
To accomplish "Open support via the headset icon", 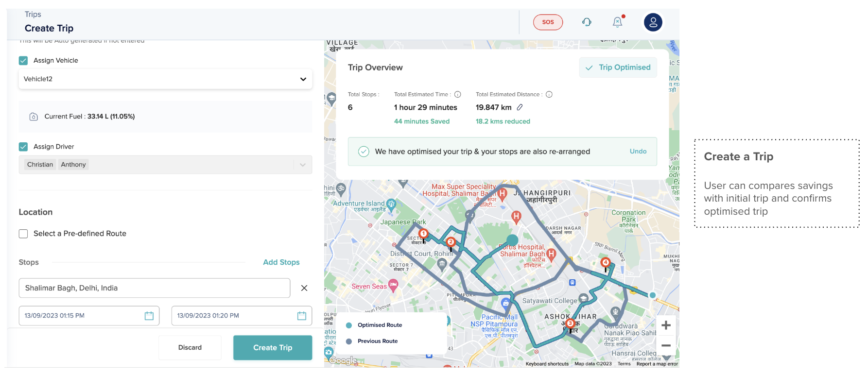I will pos(587,22).
